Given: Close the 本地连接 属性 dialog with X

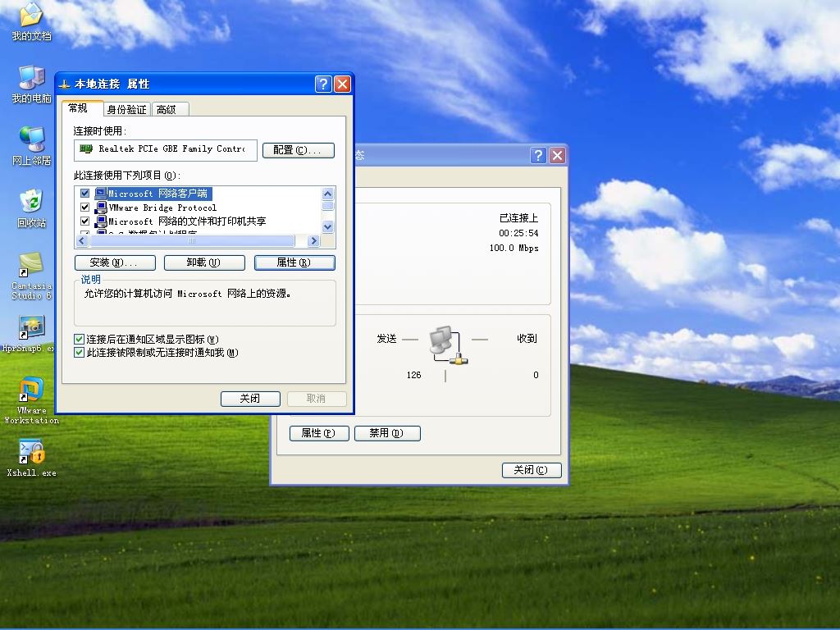Looking at the screenshot, I should click(342, 84).
